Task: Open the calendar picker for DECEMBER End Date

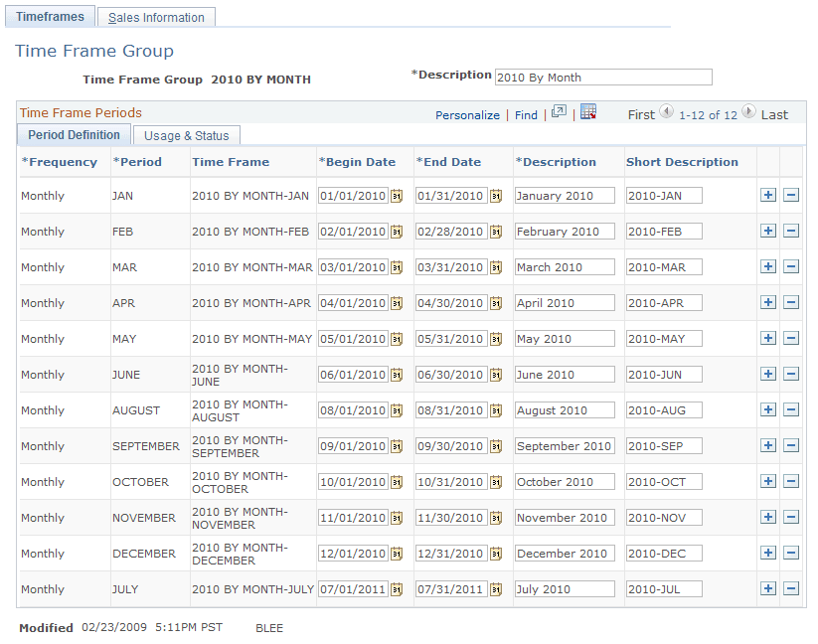Action: click(x=498, y=554)
